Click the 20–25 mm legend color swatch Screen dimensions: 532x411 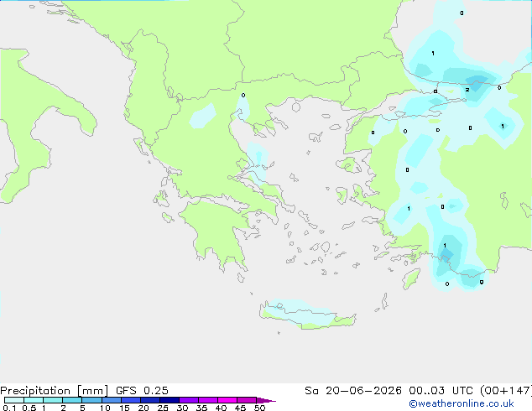pos(150,400)
